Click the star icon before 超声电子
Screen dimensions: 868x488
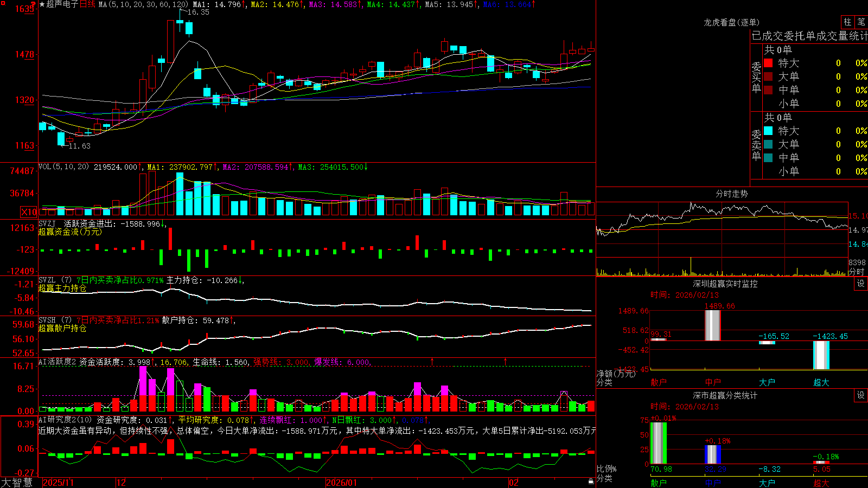click(42, 4)
